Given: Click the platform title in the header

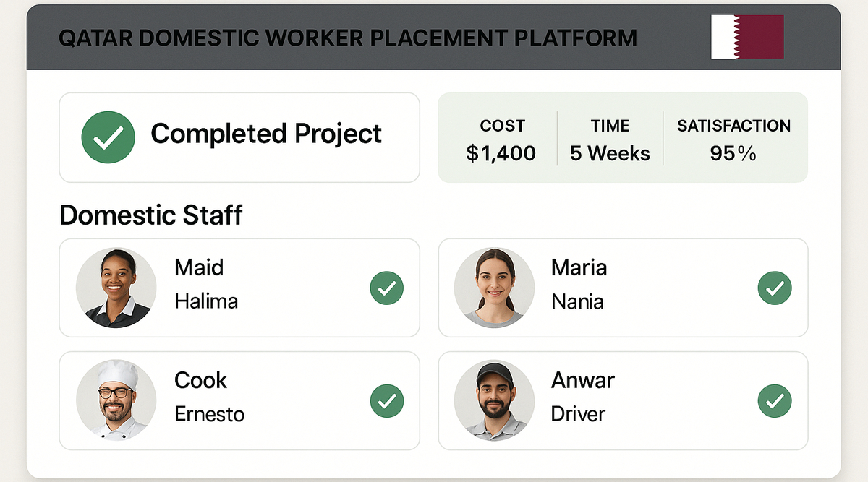Looking at the screenshot, I should pos(347,38).
